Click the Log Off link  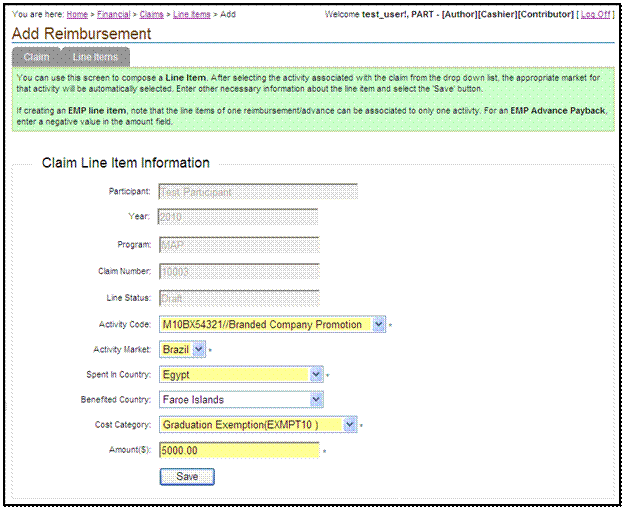tap(595, 15)
